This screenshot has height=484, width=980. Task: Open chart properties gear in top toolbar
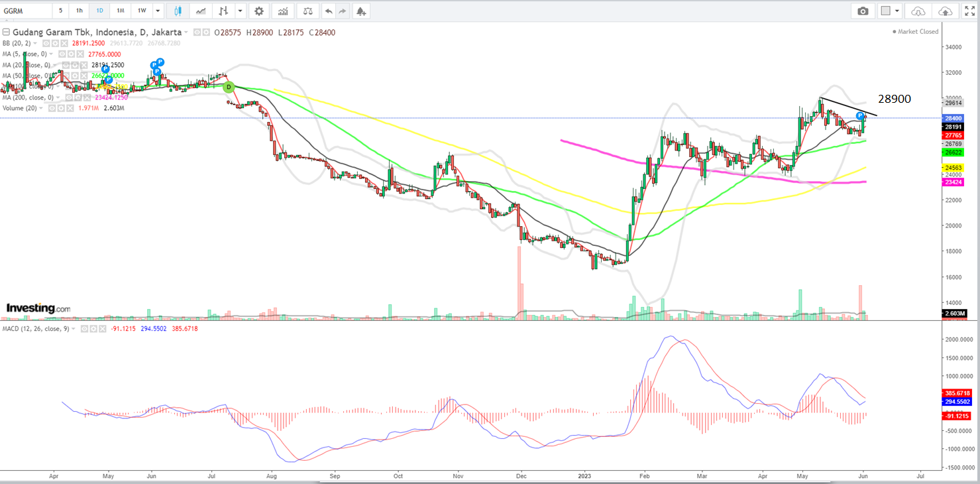click(258, 11)
